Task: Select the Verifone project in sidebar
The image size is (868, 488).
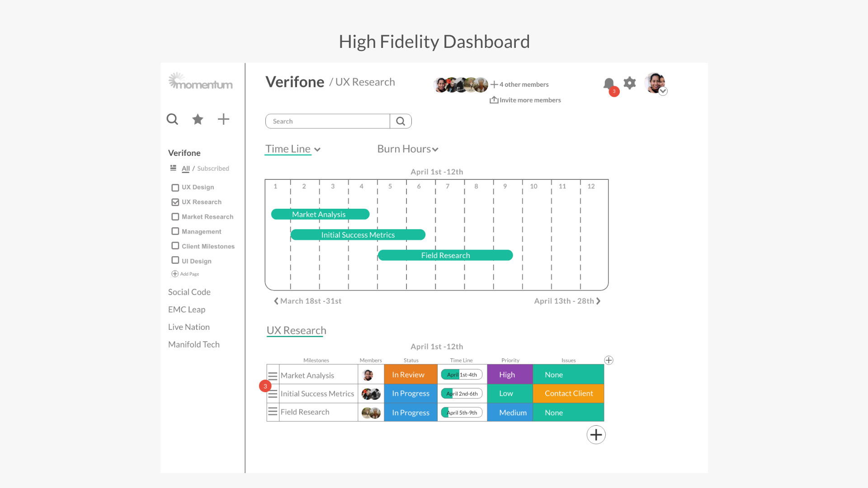Action: (x=184, y=153)
